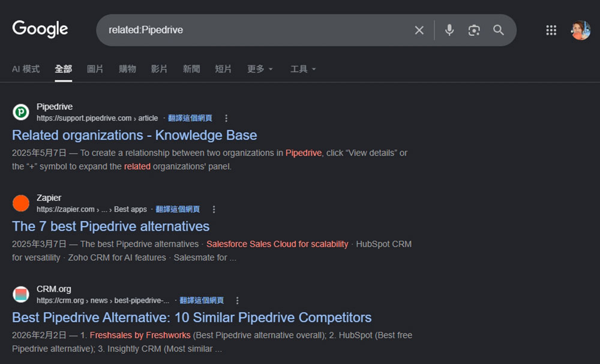Click the magnifying glass search button
Screen dimensions: 600x364
(x=498, y=30)
